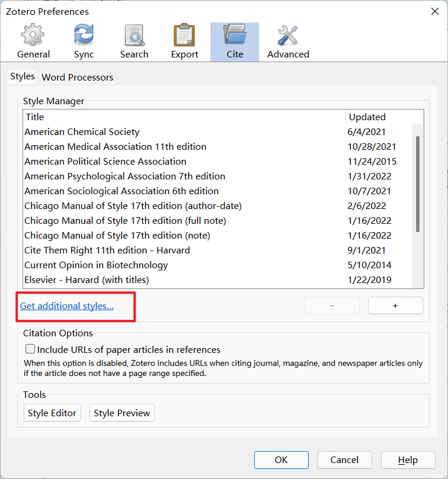This screenshot has height=479, width=448.
Task: Open the Advanced tools pane
Action: (x=288, y=41)
